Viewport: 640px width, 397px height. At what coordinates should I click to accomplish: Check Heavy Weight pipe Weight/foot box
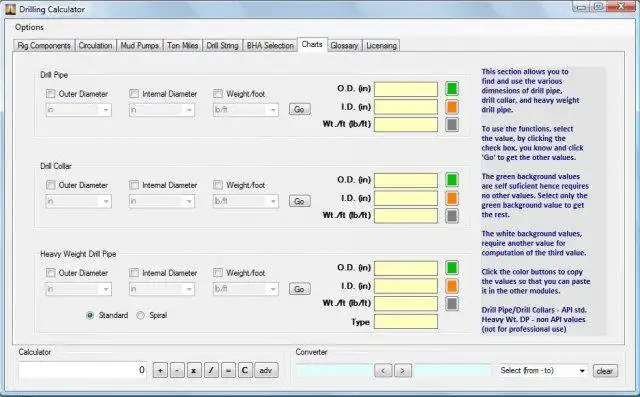(x=218, y=273)
